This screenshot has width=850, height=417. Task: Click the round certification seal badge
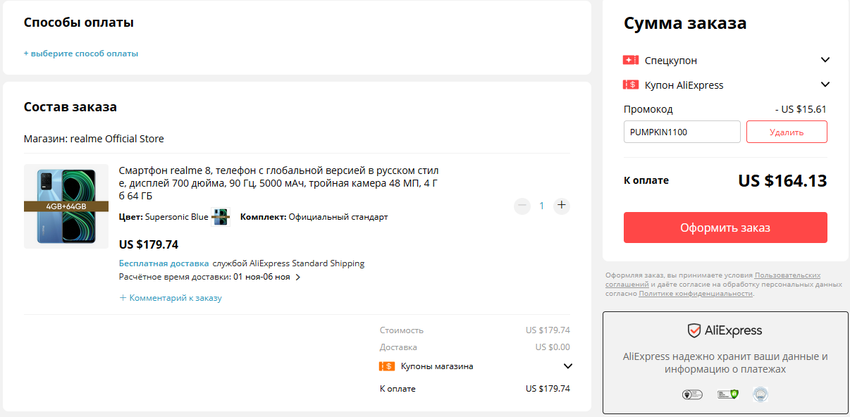[760, 395]
